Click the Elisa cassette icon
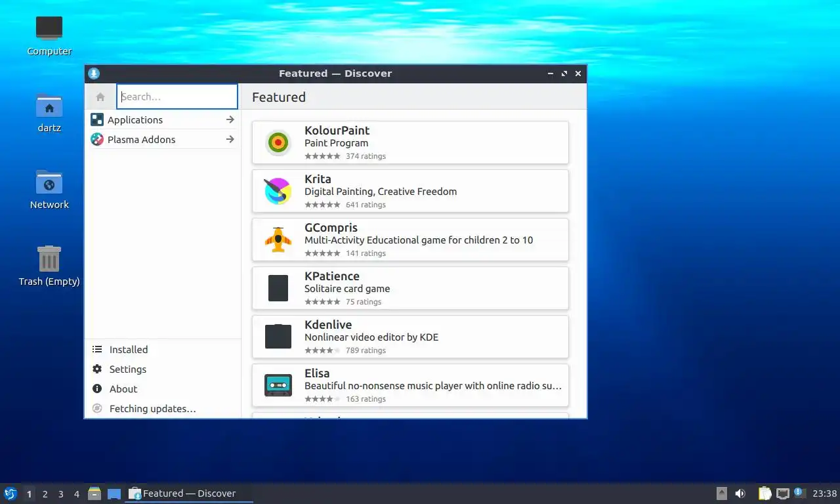 pyautogui.click(x=278, y=385)
